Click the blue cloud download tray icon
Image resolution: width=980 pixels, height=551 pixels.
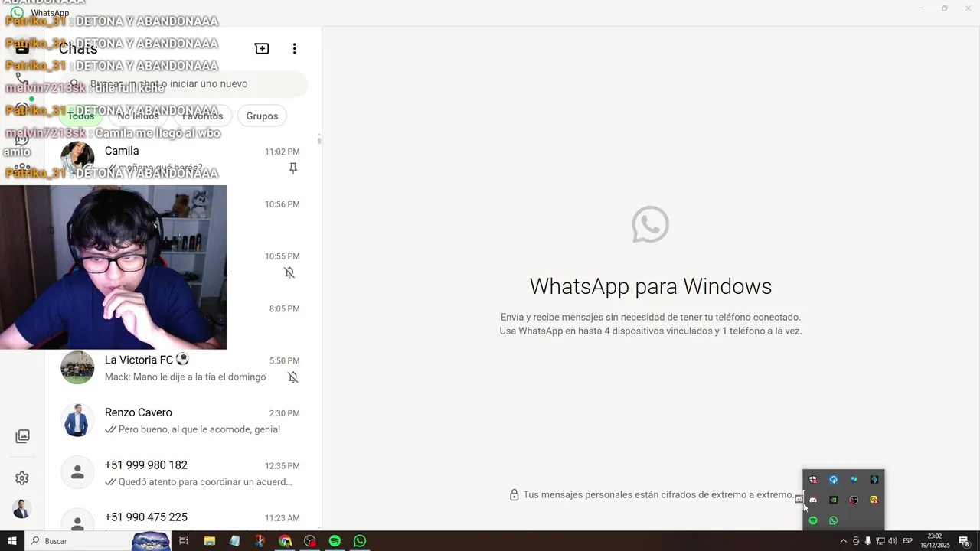point(834,480)
